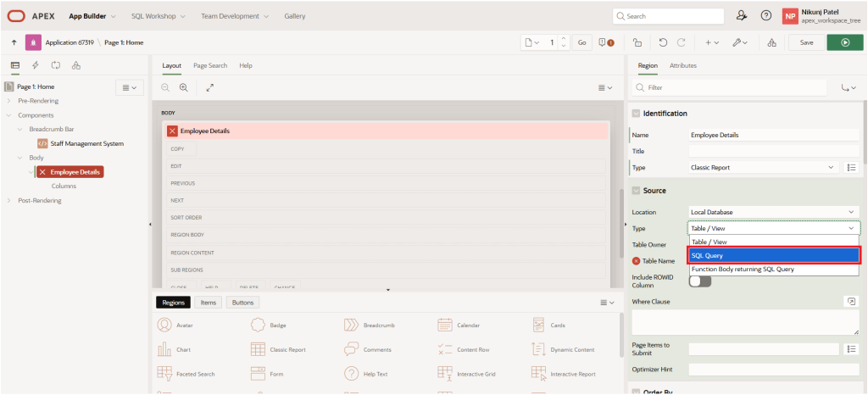Click the green Run page button
The image size is (868, 395).
pyautogui.click(x=844, y=42)
